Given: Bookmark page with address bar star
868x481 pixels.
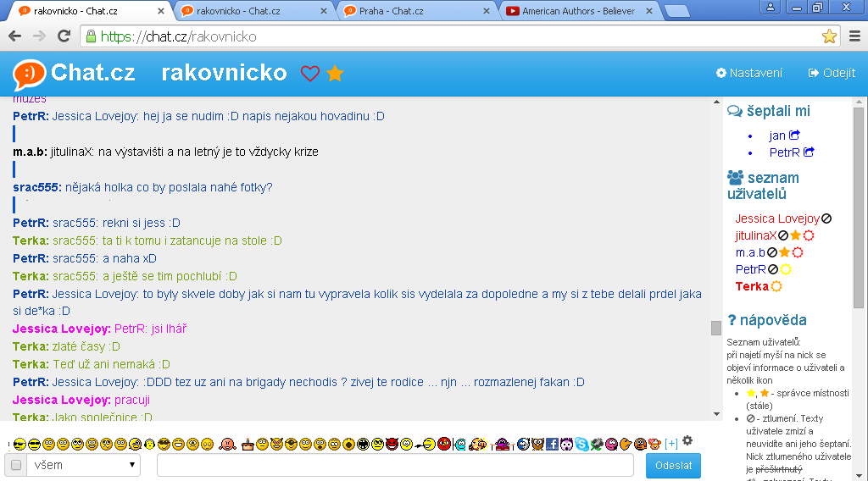Looking at the screenshot, I should tap(829, 36).
